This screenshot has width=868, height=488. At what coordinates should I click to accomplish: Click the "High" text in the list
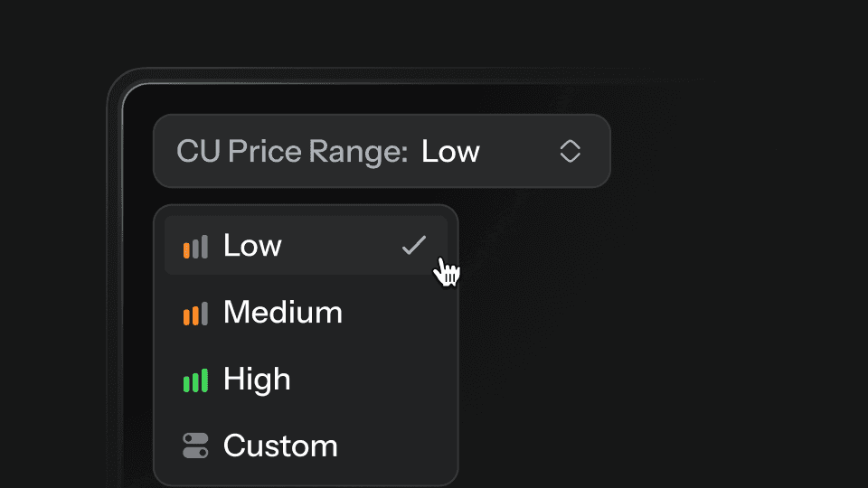click(257, 379)
